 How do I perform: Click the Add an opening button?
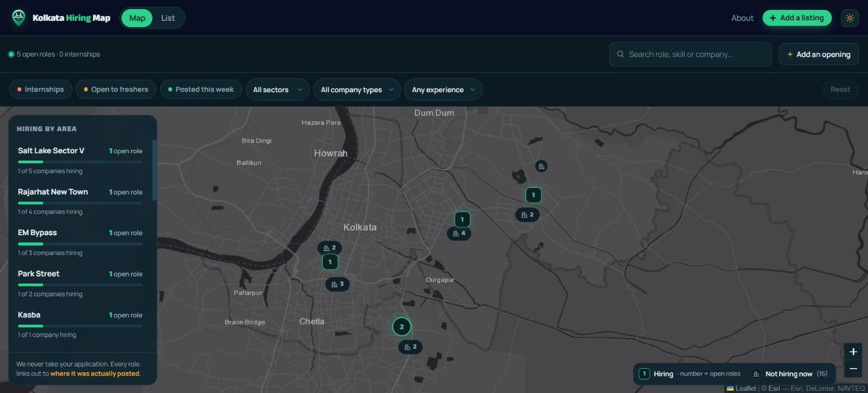819,54
